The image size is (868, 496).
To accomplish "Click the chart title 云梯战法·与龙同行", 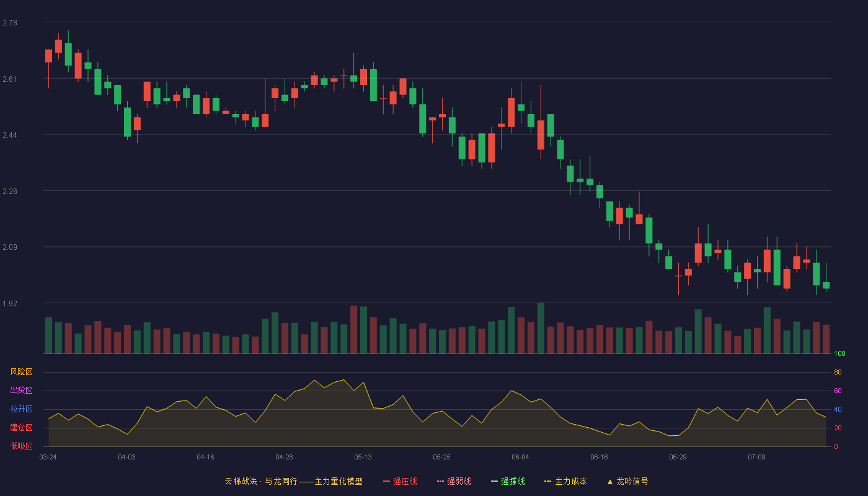I will 261,481.
